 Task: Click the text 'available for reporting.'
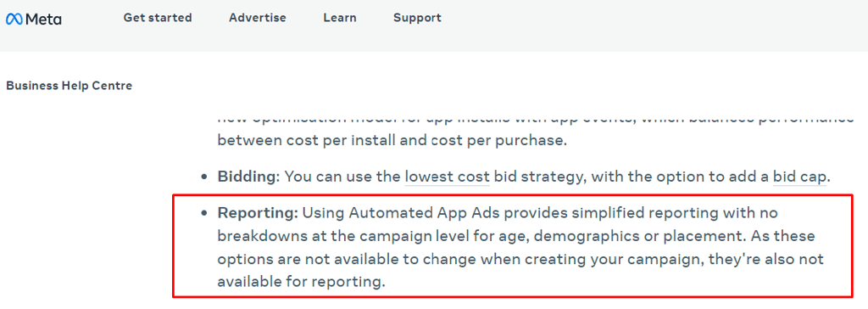(301, 282)
